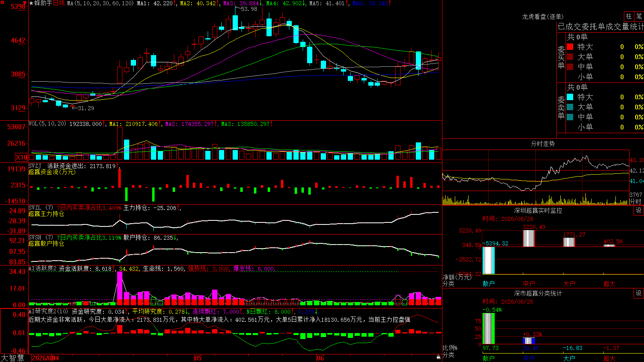Image resolution: width=644 pixels, height=362 pixels.
Task: Click the 委买单 section label
Action: click(561, 57)
